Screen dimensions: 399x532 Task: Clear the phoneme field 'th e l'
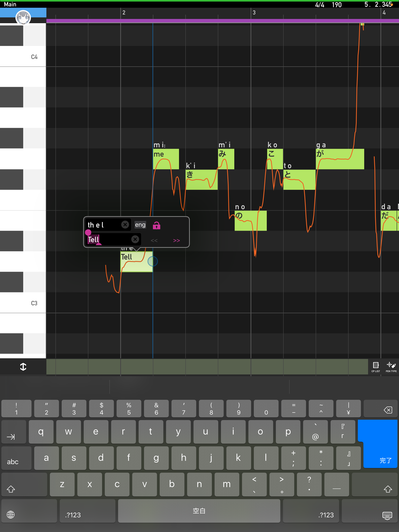(125, 225)
